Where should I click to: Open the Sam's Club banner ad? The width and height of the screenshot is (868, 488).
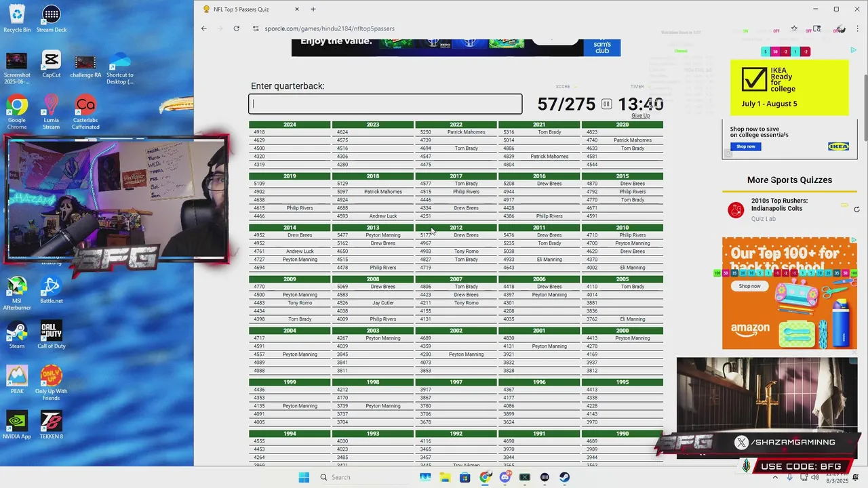coord(456,47)
